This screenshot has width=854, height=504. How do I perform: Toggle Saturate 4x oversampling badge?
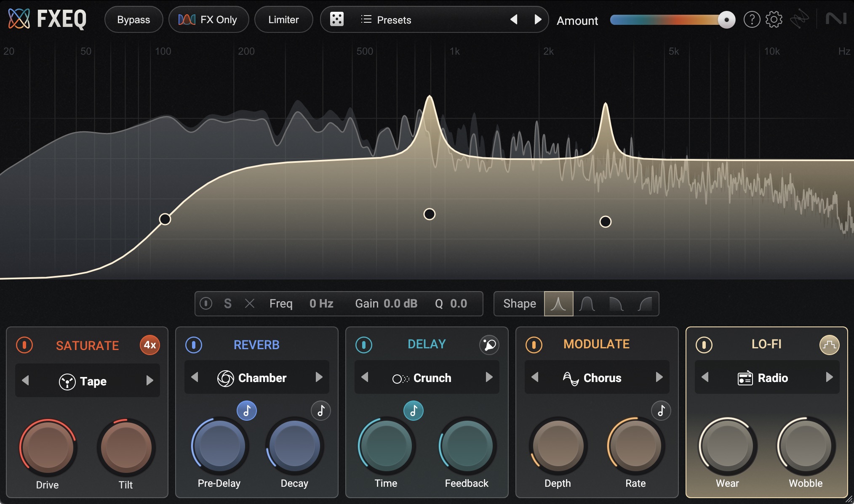point(150,345)
